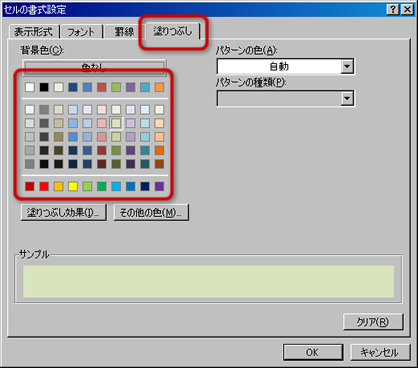Pick the white swatch in top theme row
This screenshot has height=368, width=418.
[30, 87]
